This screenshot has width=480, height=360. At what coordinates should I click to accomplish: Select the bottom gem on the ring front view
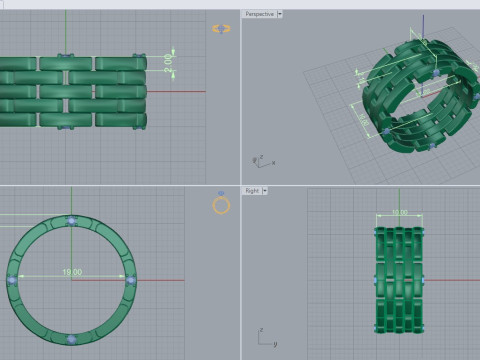(x=72, y=339)
